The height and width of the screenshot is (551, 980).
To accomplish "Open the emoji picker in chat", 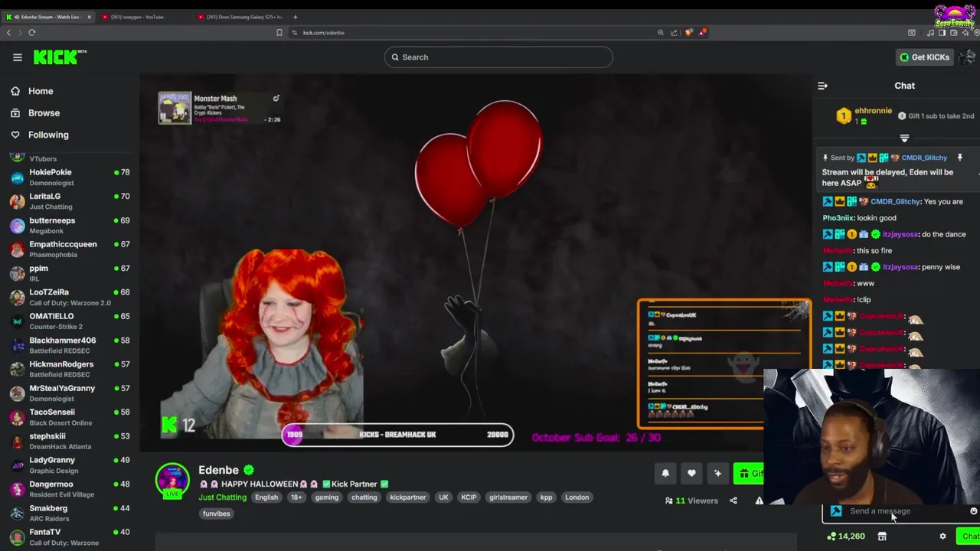I will click(x=973, y=511).
